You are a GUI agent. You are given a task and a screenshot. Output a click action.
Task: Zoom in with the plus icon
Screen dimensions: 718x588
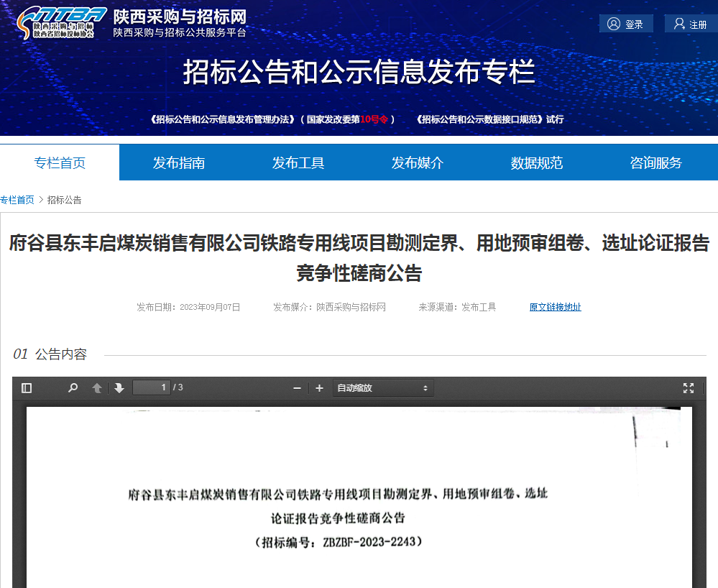(x=319, y=388)
